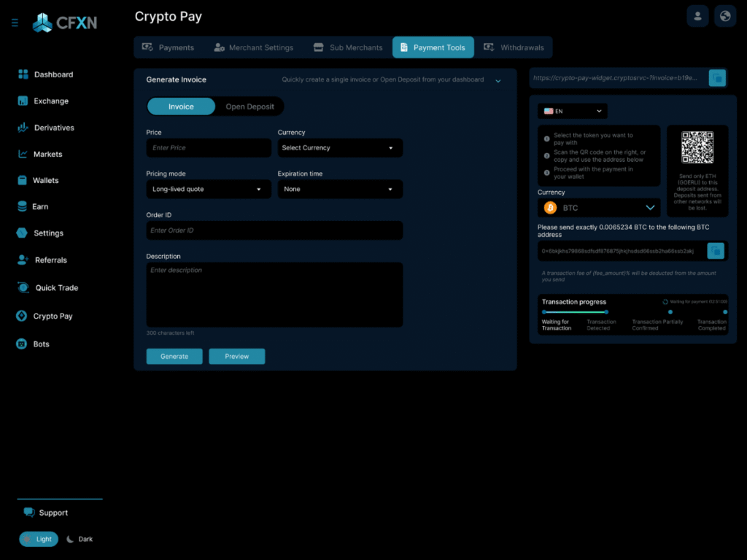Collapse the Generate Invoice panel
This screenshot has height=560, width=747.
coord(498,80)
